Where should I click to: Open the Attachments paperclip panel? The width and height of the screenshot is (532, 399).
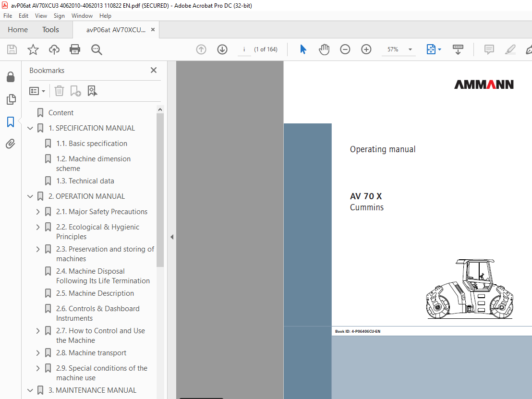click(11, 144)
